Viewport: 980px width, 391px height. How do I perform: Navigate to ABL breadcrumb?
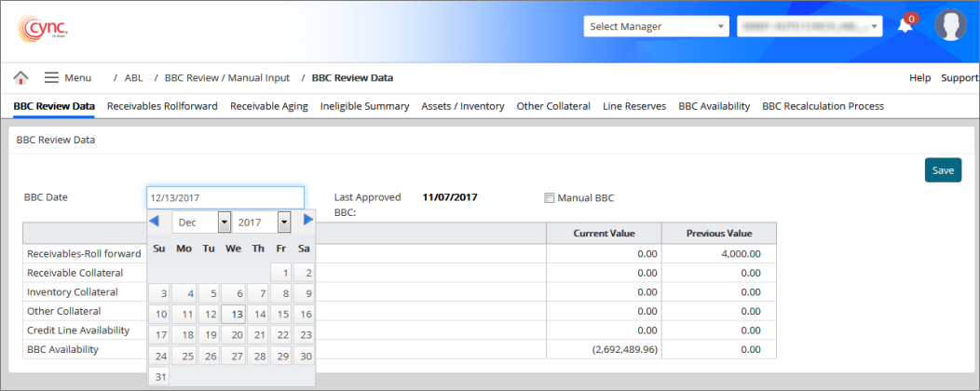133,78
